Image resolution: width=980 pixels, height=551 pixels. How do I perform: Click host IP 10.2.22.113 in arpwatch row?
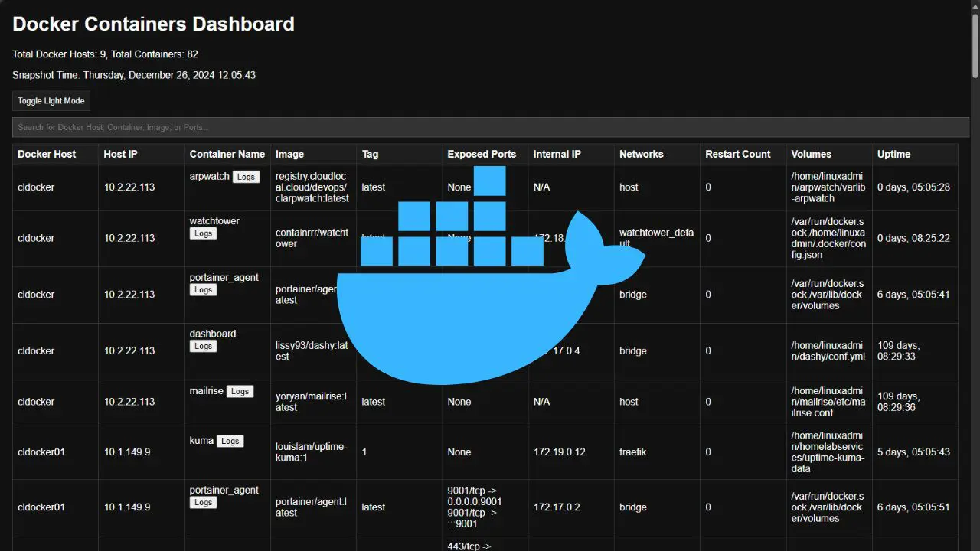click(x=129, y=187)
